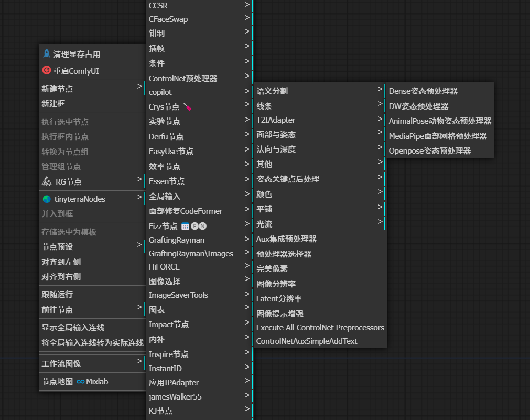This screenshot has width=530, height=420.
Task: Add the Dense姿态预处理器 node
Action: point(440,91)
